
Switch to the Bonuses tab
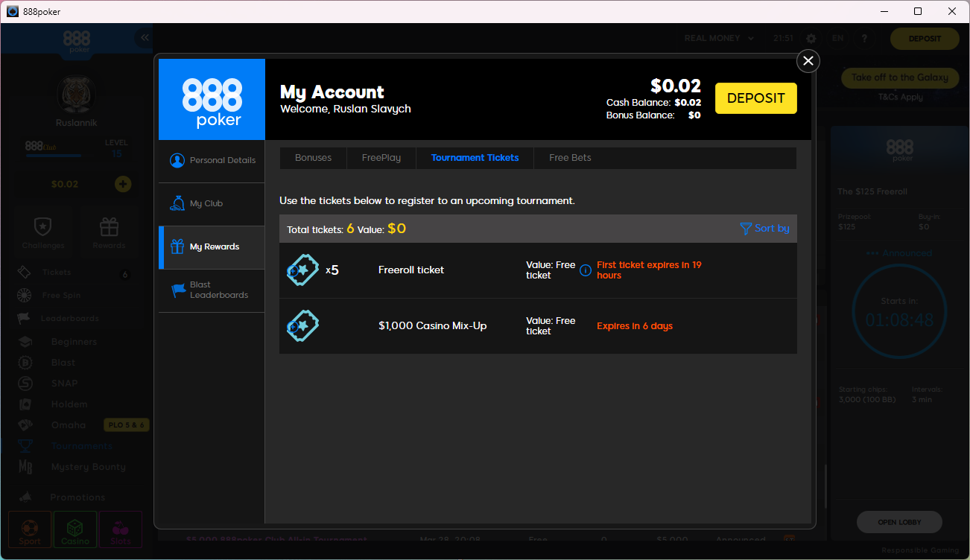(313, 158)
